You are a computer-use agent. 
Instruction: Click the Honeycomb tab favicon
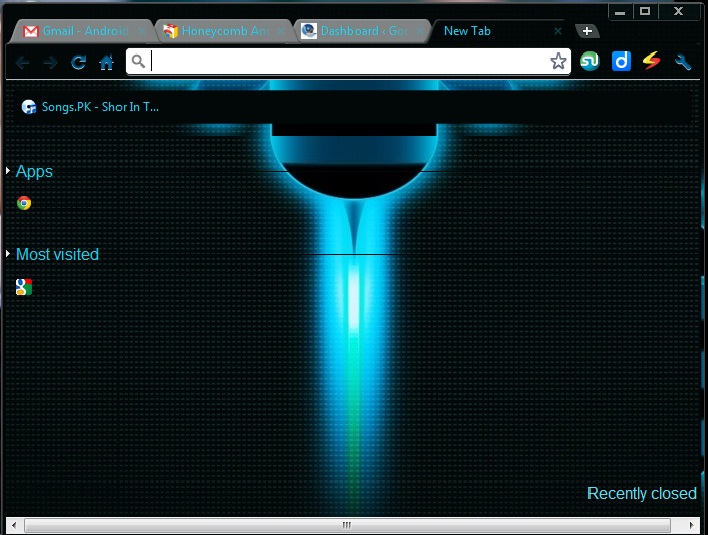(x=170, y=31)
